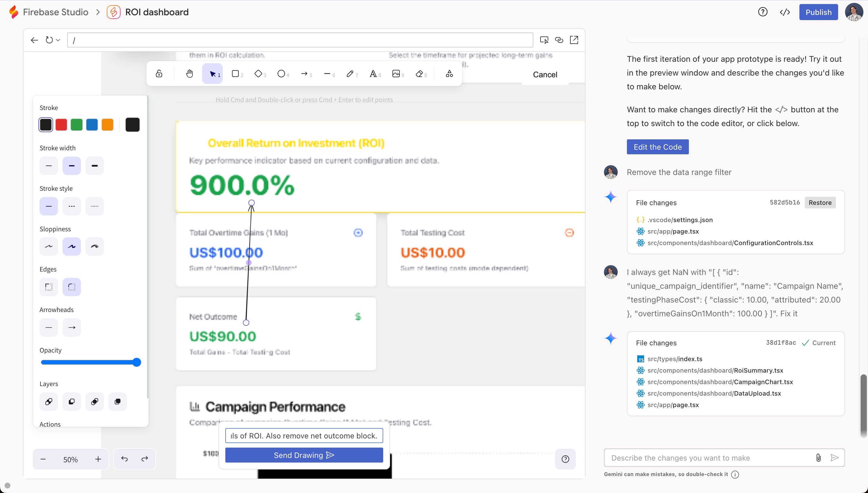Screen dimensions: 868x493
Task: Select the Hand panning tool
Action: (x=189, y=74)
